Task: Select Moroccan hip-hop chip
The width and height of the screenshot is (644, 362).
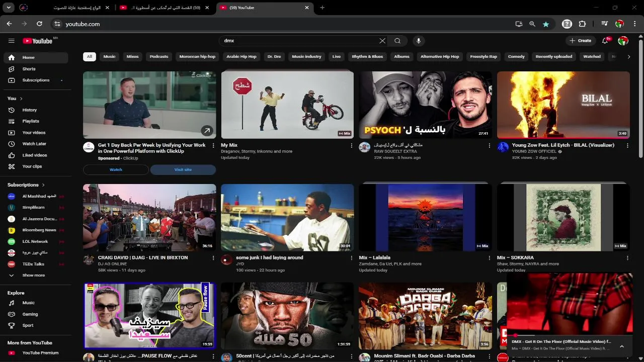Action: (x=197, y=57)
